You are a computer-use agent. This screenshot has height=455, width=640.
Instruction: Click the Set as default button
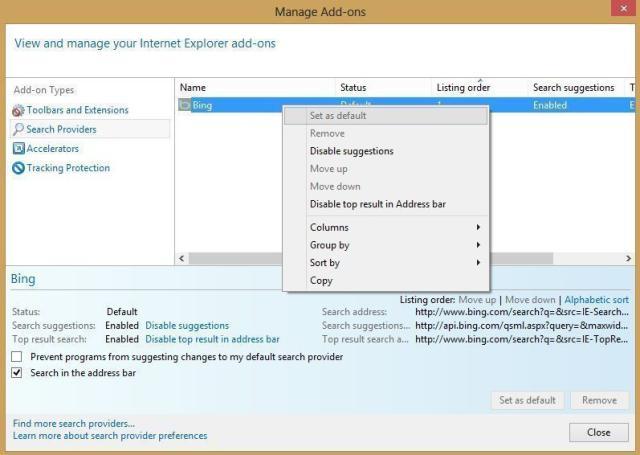coord(527,400)
